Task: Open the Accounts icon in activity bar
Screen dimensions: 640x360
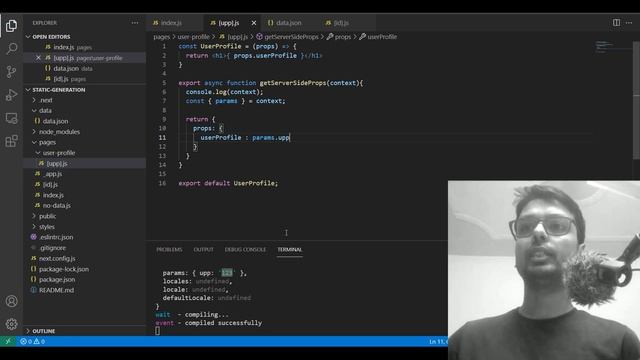Action: [x=11, y=301]
